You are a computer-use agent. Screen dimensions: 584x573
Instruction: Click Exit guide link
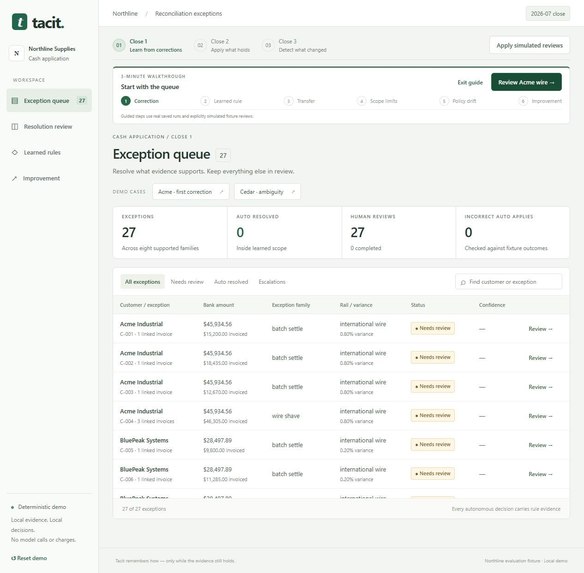470,83
